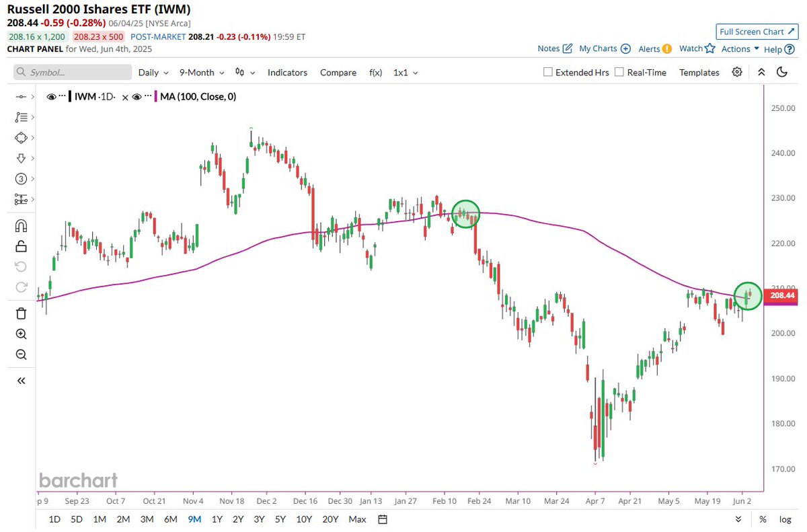Click the Symbol search field
This screenshot has width=807, height=532.
pyautogui.click(x=71, y=72)
